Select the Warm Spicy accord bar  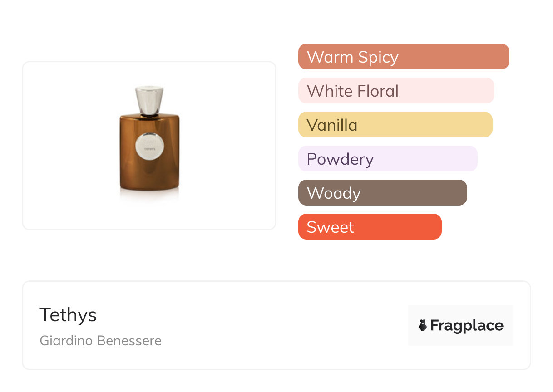[403, 57]
